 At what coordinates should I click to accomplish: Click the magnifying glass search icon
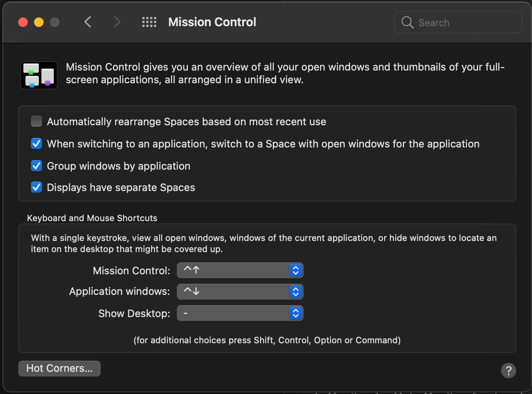pos(407,22)
